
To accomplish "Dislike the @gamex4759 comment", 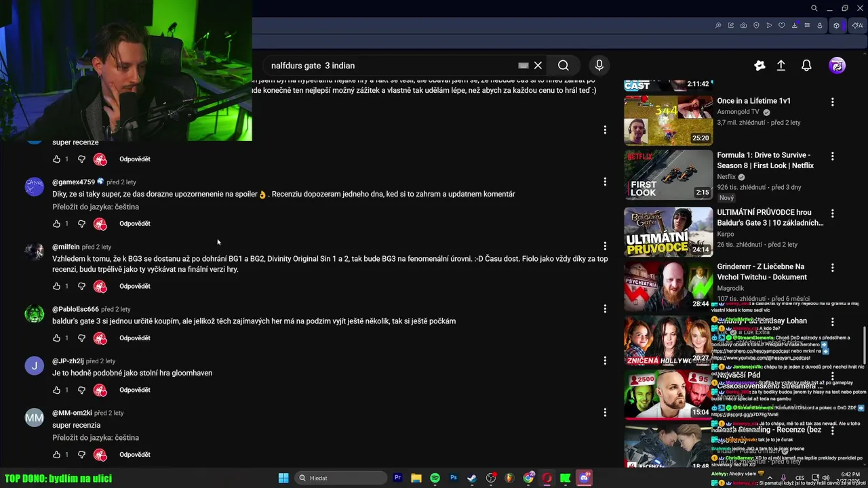I will pos(81,224).
